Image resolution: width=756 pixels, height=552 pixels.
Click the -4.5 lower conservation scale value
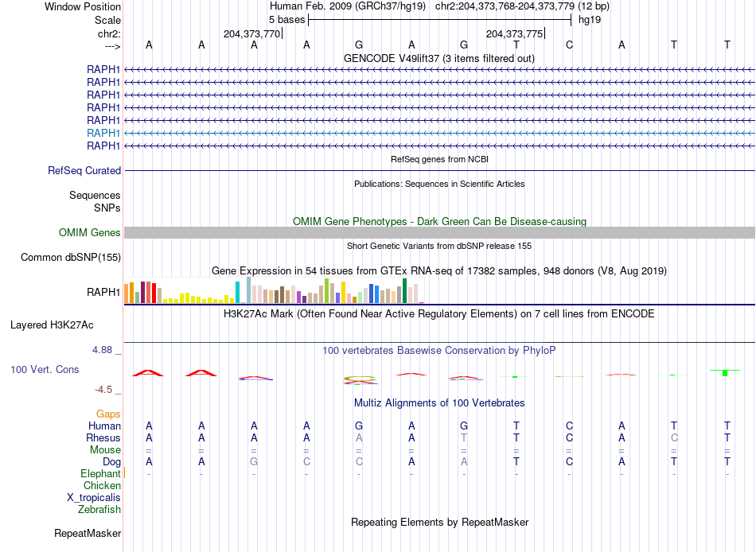[103, 390]
